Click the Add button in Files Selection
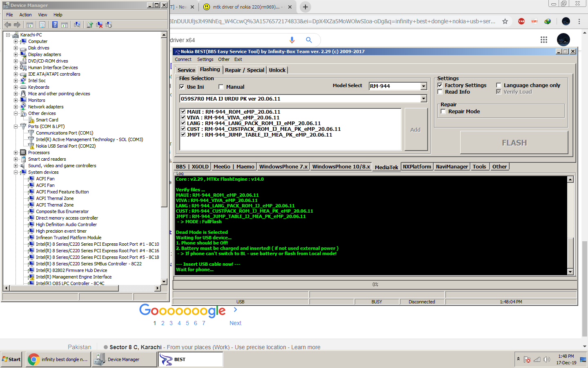The image size is (588, 368). [x=415, y=130]
